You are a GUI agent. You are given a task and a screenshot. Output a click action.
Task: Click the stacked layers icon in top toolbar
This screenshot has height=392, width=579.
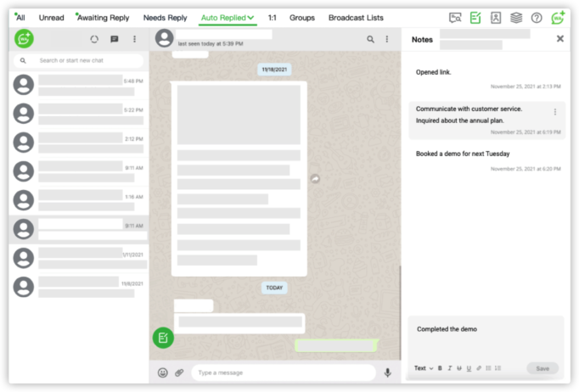pyautogui.click(x=516, y=17)
